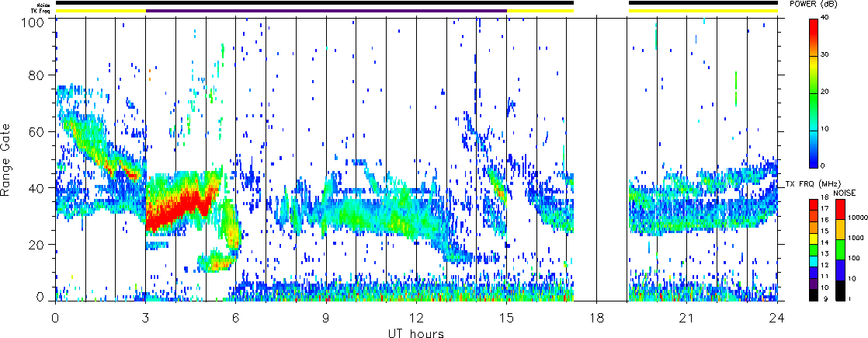
Task: Click the "NOISE" legend title
Action: (845, 193)
